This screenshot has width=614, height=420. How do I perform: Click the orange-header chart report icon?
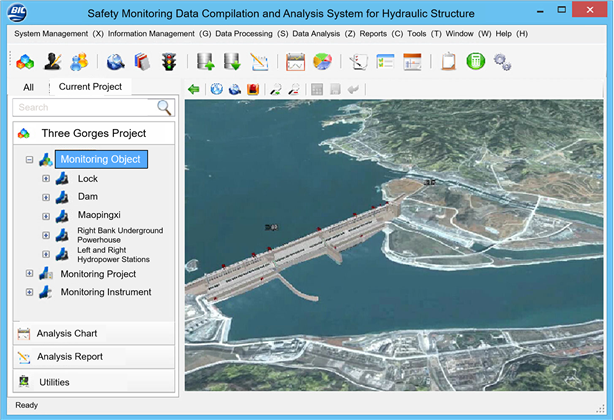(412, 62)
